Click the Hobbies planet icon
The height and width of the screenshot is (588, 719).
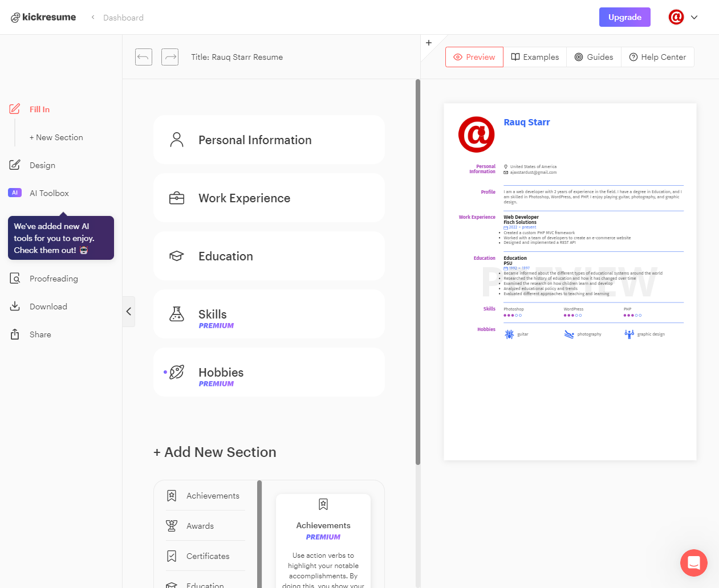[177, 372]
